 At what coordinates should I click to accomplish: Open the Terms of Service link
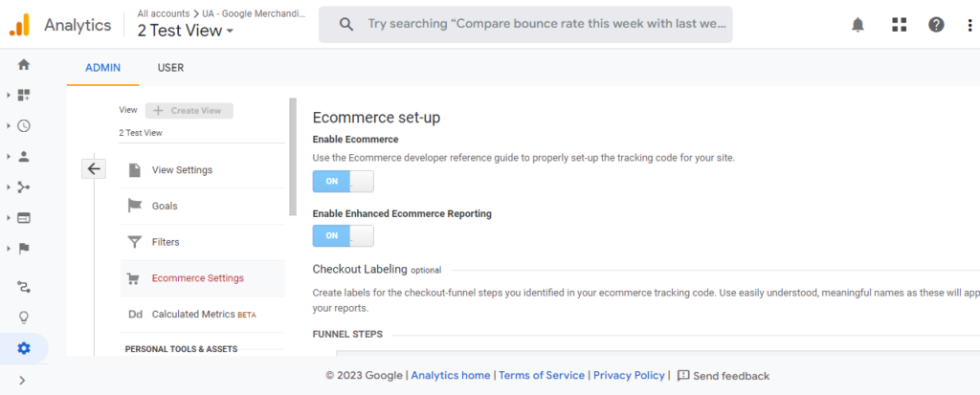tap(542, 376)
